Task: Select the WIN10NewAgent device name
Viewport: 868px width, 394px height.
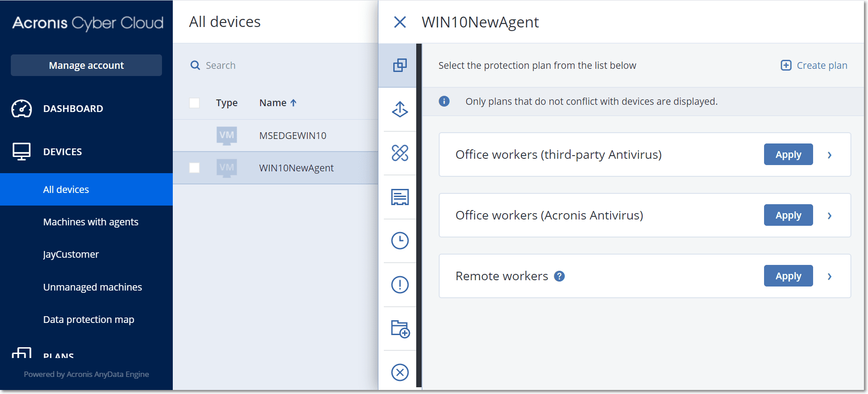Action: coord(296,168)
